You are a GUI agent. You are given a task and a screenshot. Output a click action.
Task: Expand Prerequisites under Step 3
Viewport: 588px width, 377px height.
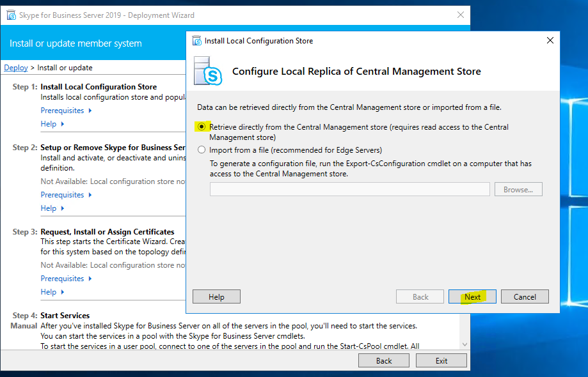(66, 279)
